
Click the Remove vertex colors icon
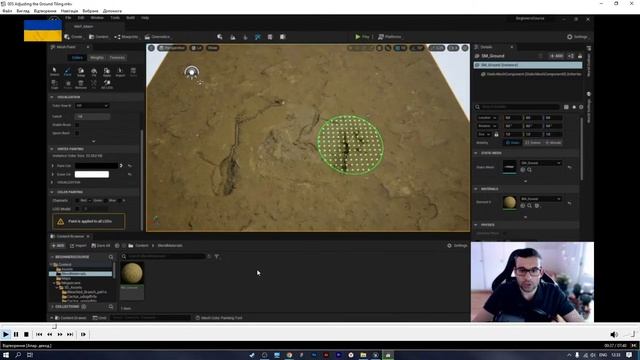click(81, 84)
